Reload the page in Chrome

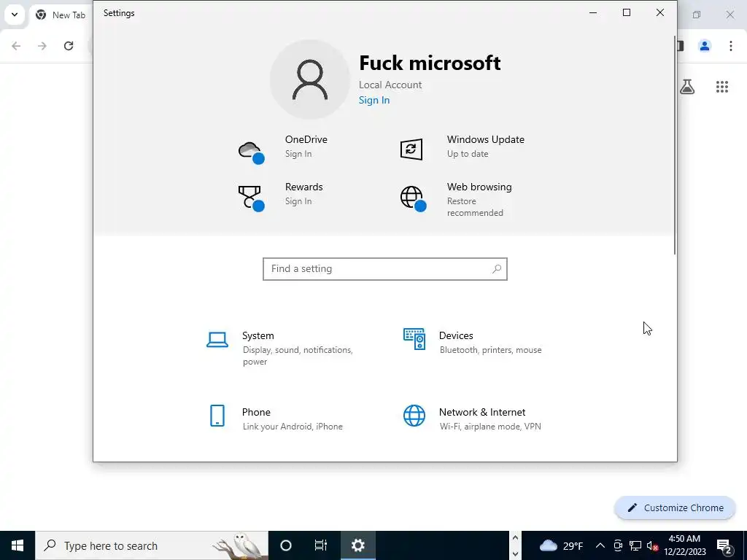click(x=69, y=46)
